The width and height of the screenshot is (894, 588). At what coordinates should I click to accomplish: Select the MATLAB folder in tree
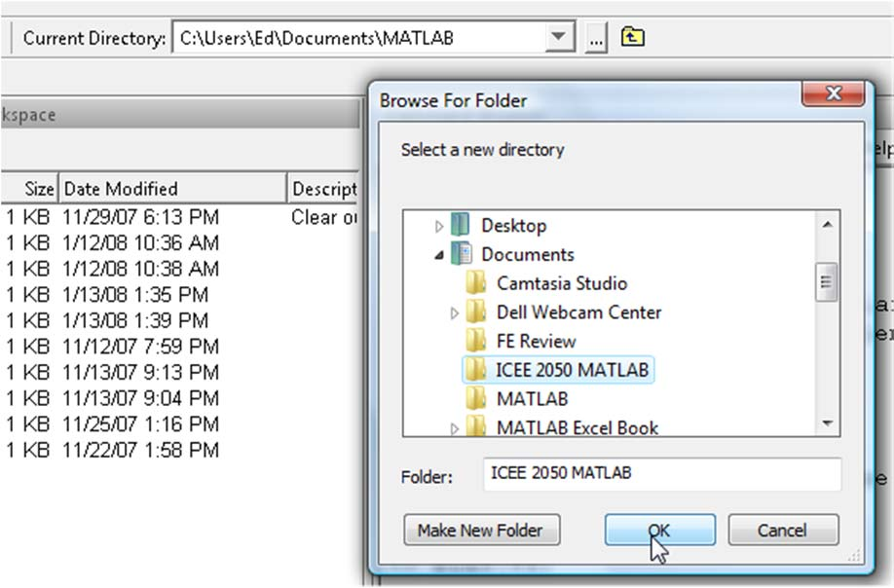pos(532,399)
